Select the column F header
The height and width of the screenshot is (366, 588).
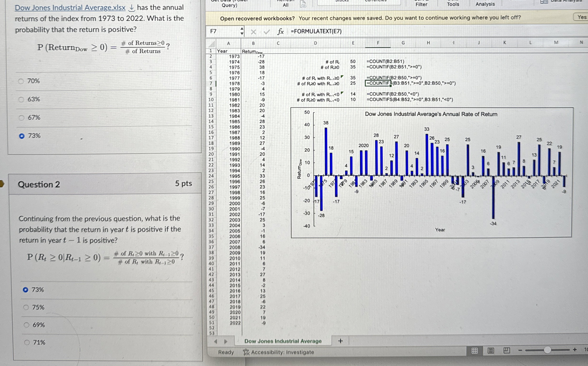[x=378, y=43]
